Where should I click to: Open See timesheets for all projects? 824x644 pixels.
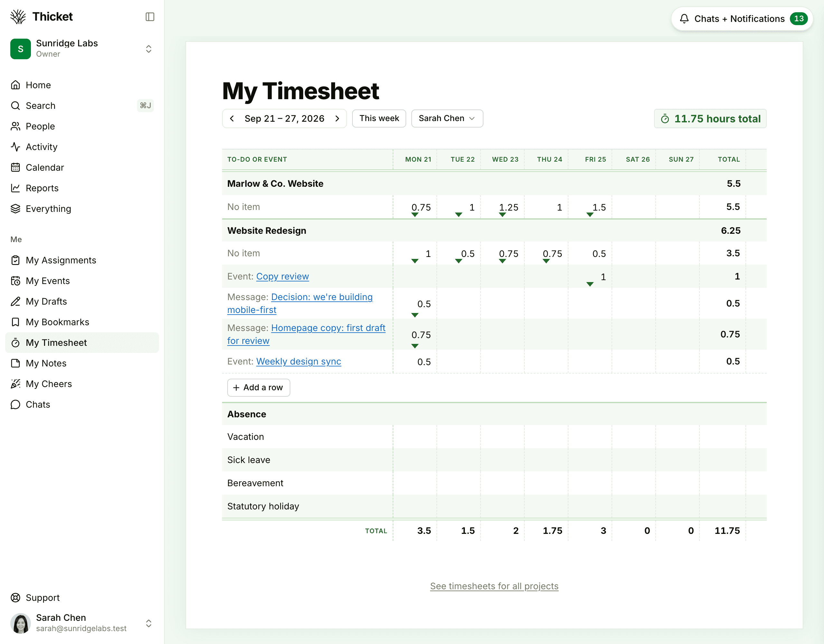[x=494, y=586]
